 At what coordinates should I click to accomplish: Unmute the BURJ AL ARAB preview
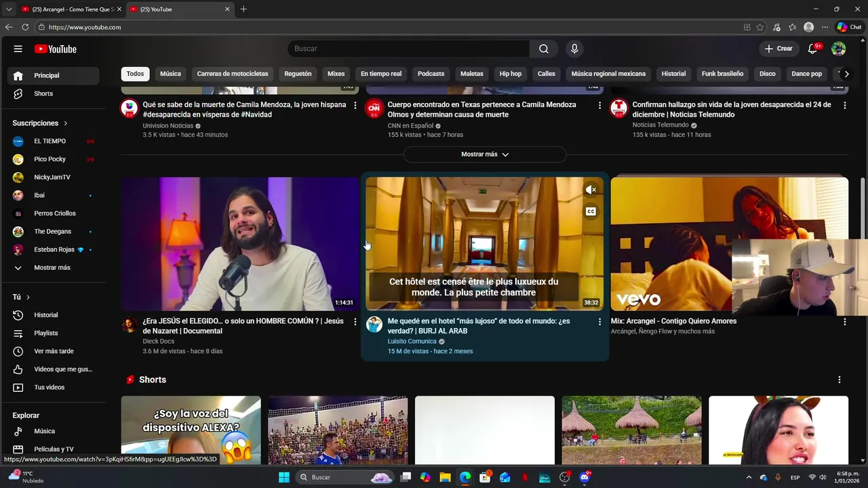591,190
